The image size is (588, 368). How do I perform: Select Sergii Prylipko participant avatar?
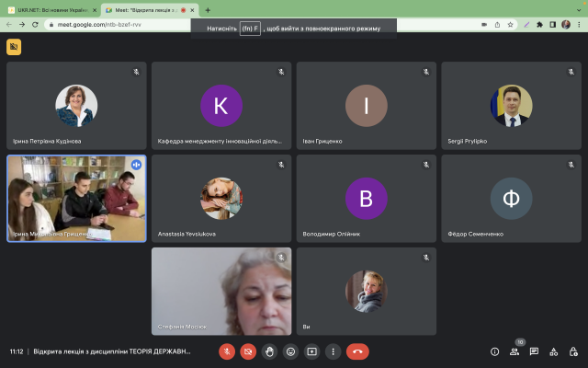[x=511, y=106]
